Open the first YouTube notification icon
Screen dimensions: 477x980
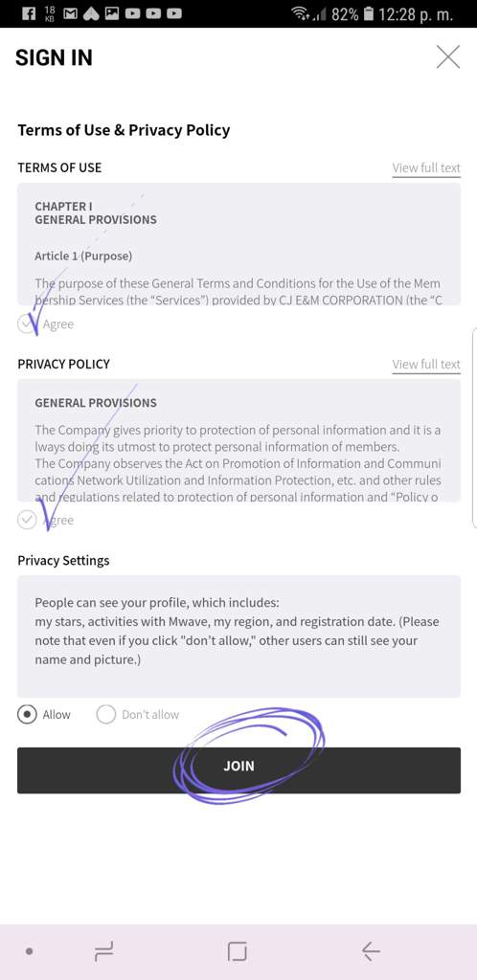pyautogui.click(x=132, y=13)
